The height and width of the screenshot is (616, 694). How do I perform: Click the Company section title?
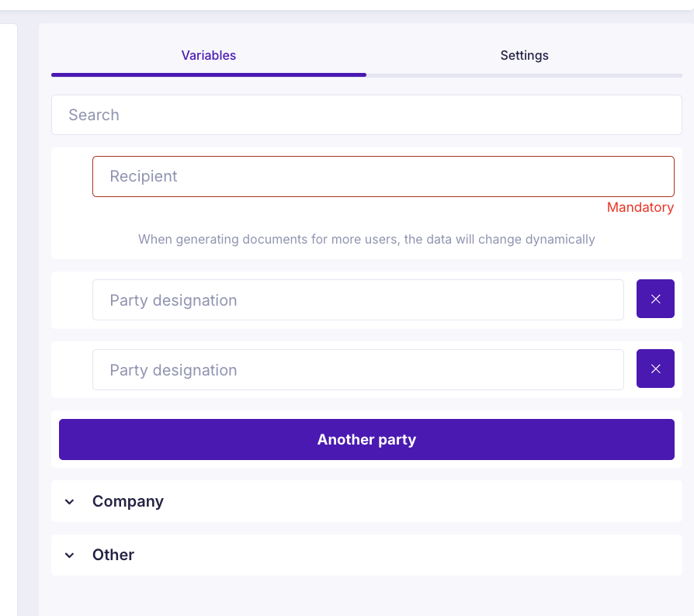point(128,502)
